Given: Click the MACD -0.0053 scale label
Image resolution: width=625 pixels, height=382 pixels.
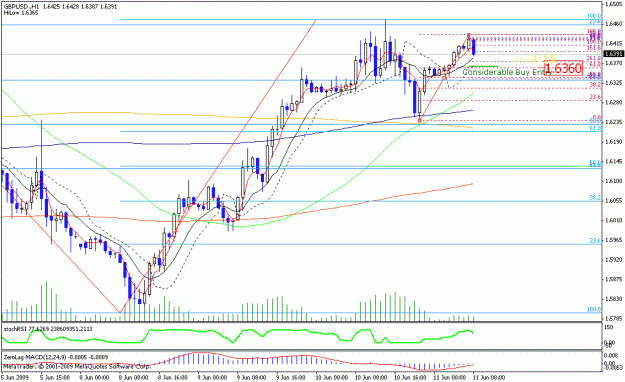Looking at the screenshot, I should point(612,368).
